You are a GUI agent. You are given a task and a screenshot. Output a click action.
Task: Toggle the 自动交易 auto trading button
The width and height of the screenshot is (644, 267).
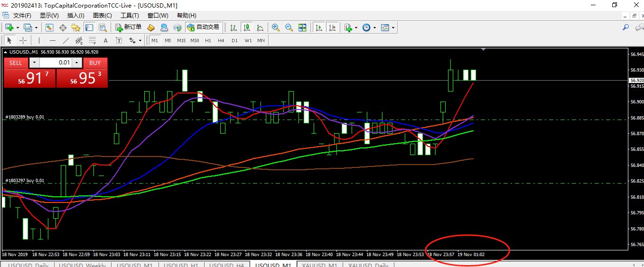click(x=203, y=28)
